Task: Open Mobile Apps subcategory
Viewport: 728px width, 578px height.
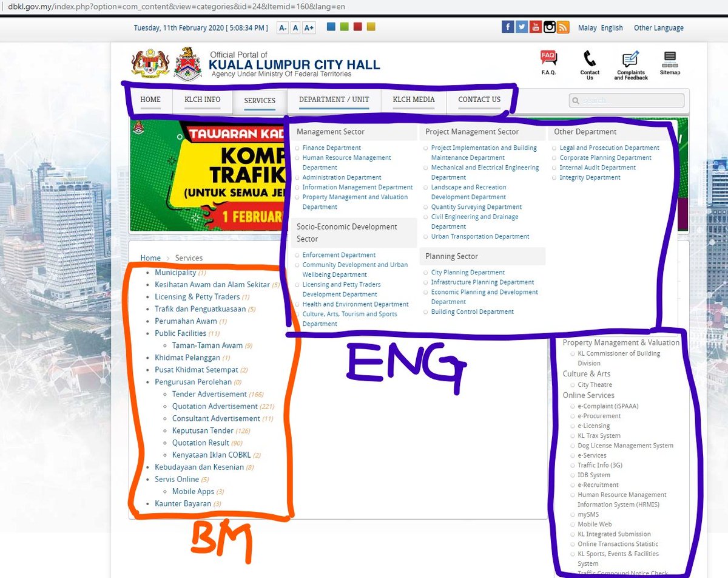Action: coord(193,492)
